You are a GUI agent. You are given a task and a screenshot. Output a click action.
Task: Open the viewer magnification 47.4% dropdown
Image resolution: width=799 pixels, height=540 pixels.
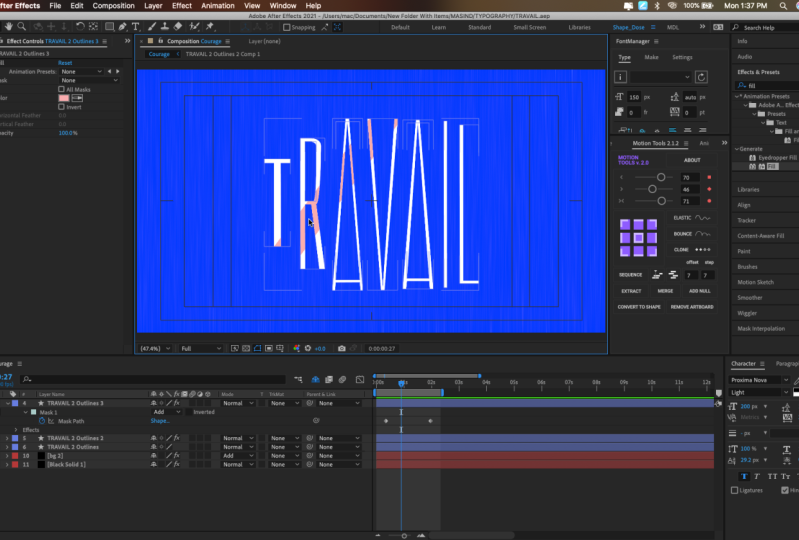coord(155,348)
